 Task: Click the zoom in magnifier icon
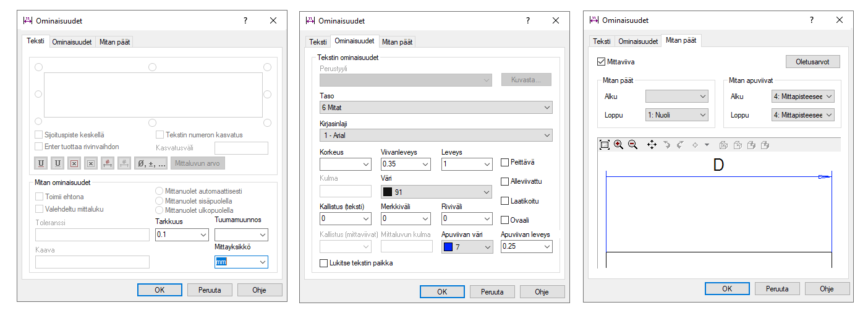618,145
